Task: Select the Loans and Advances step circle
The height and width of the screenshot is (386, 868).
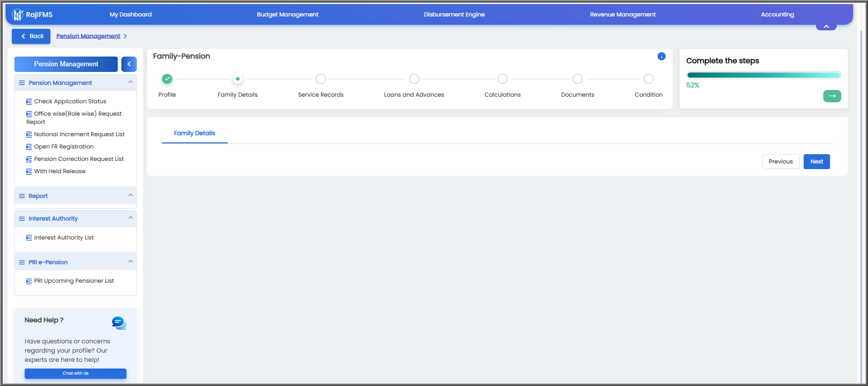Action: [x=414, y=79]
